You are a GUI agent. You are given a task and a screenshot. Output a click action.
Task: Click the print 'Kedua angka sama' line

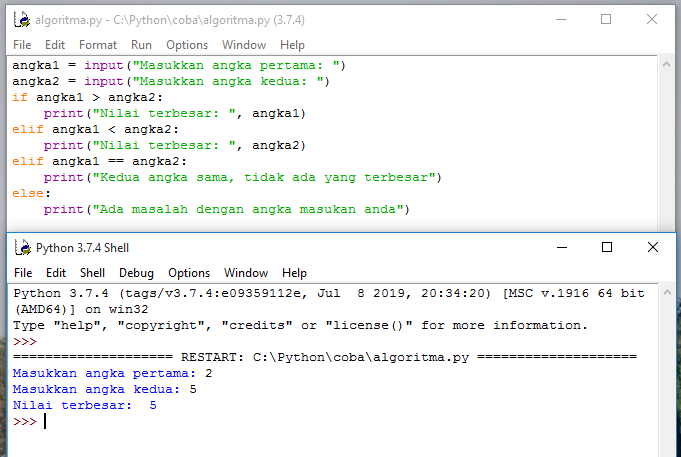(x=242, y=178)
